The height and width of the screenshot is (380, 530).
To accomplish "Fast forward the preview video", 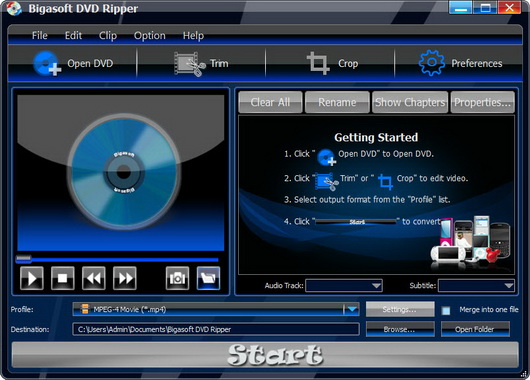I will pos(125,278).
